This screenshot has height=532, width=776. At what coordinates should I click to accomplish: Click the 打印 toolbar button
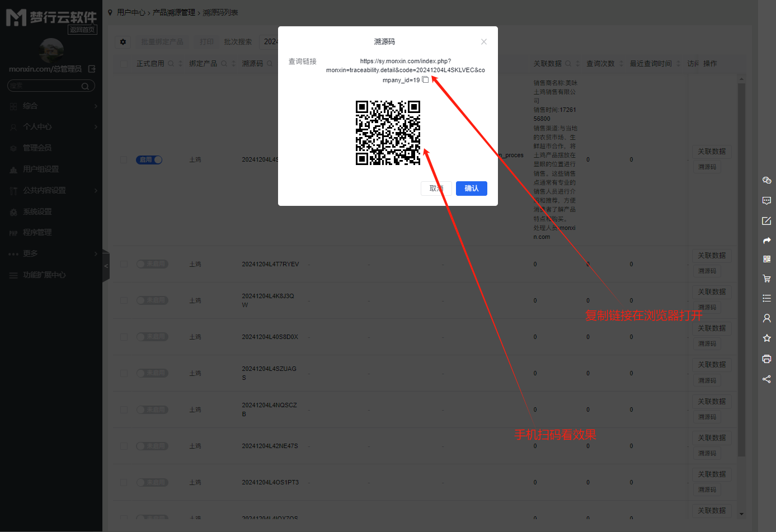point(206,42)
